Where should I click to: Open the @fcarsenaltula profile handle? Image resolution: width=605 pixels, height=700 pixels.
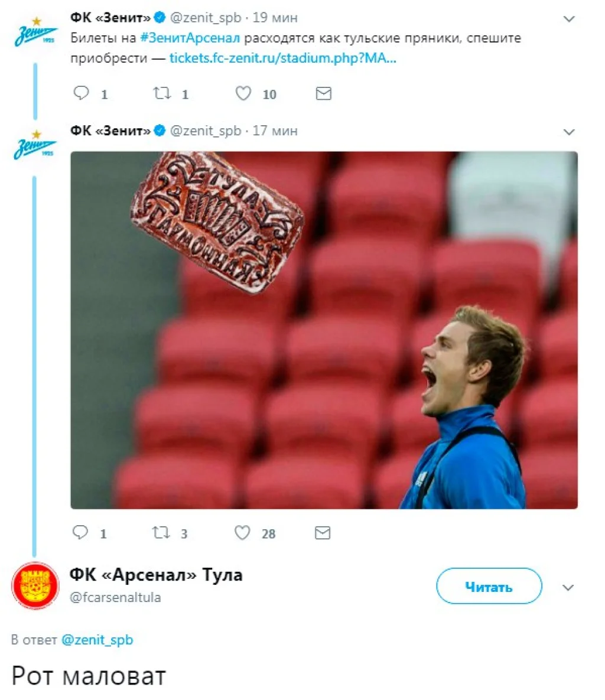(115, 597)
